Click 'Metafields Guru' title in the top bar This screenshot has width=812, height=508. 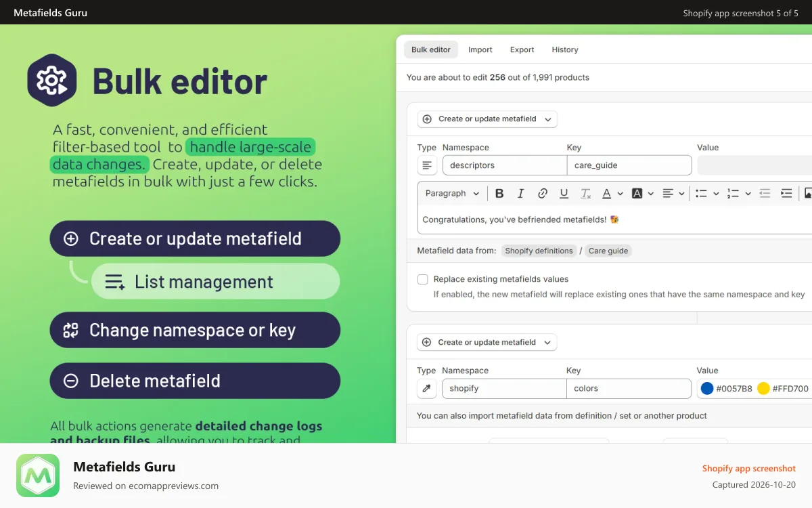click(x=50, y=13)
